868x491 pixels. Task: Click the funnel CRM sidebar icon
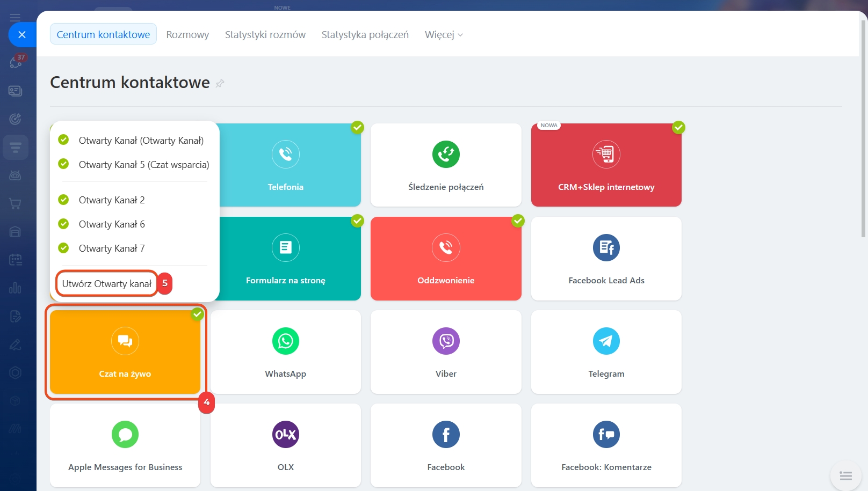click(15, 147)
